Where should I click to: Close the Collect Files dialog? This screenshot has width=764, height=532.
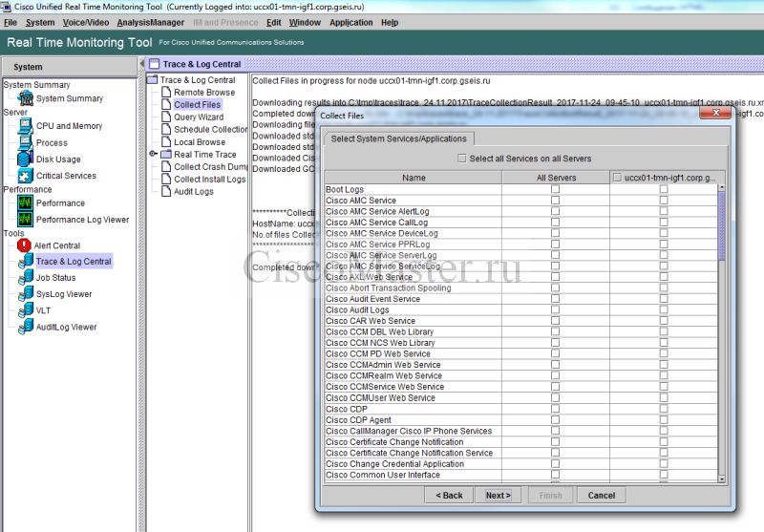coord(714,113)
